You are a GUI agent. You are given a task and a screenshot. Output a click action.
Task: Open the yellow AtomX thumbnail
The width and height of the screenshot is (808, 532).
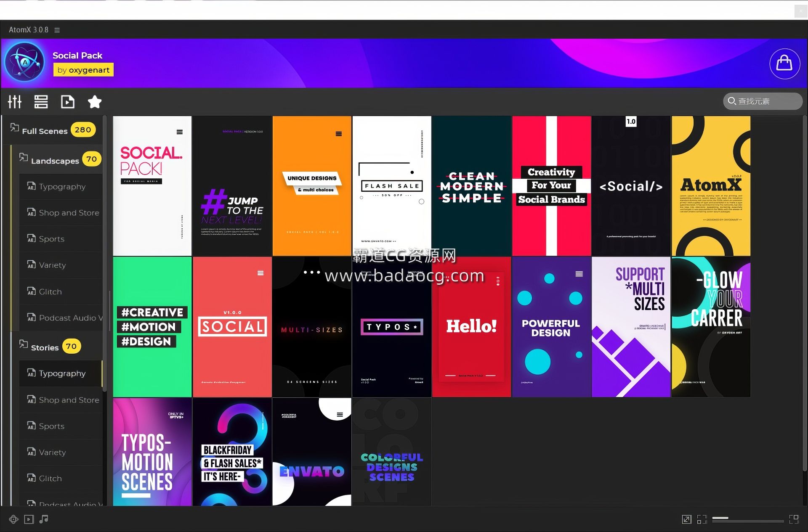[711, 186]
